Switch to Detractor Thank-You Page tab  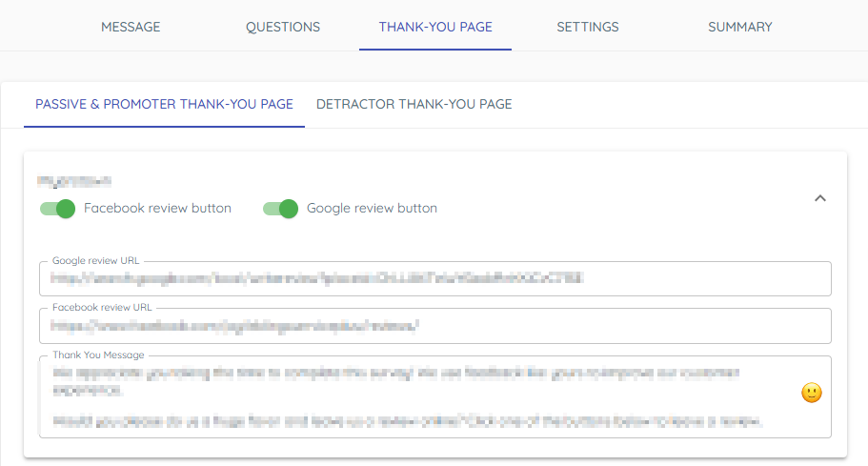tap(414, 104)
